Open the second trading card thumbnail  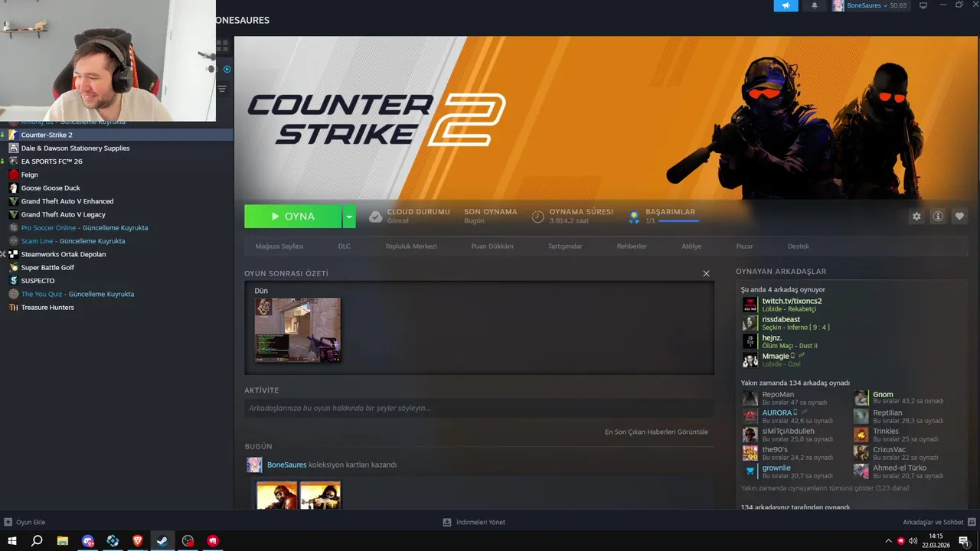(x=320, y=495)
